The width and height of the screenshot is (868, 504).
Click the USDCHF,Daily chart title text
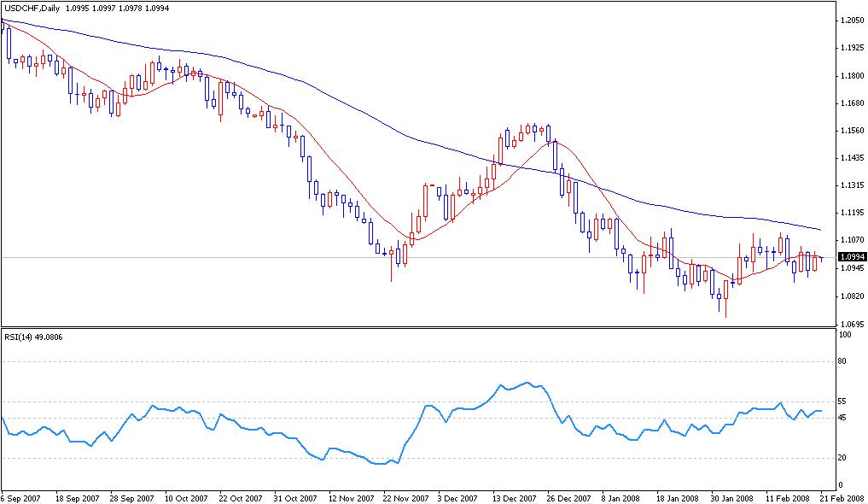[32, 9]
